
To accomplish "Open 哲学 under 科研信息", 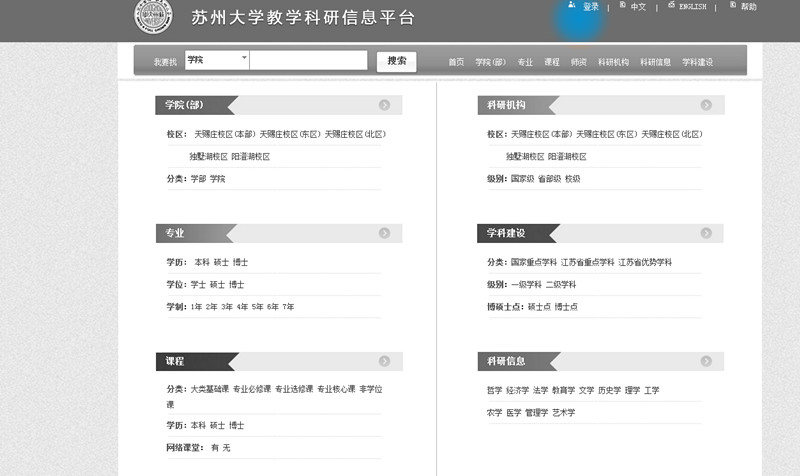I will pyautogui.click(x=494, y=390).
